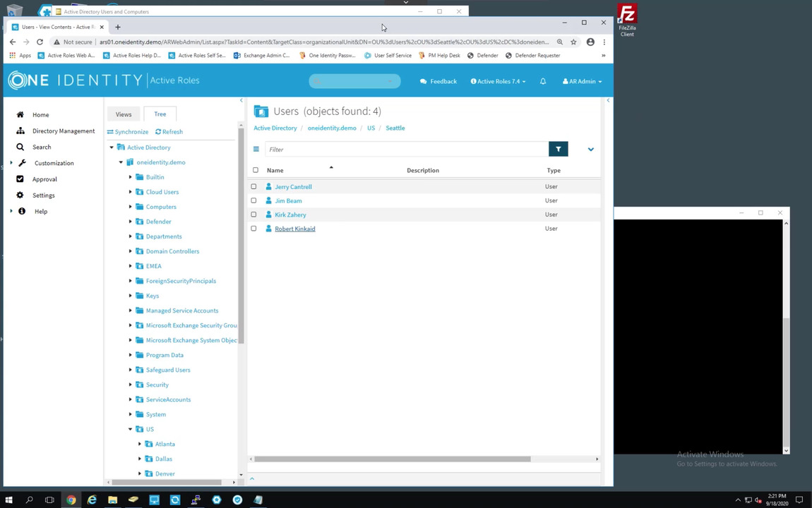The image size is (812, 508).
Task: Toggle the select-all checkbox in header
Action: pos(256,170)
